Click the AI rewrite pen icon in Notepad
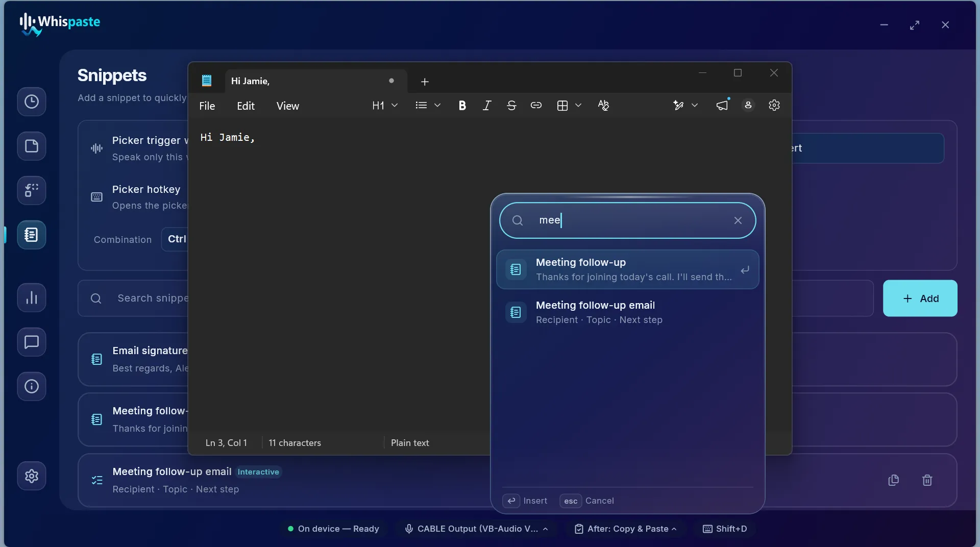The image size is (980, 547). pyautogui.click(x=678, y=106)
